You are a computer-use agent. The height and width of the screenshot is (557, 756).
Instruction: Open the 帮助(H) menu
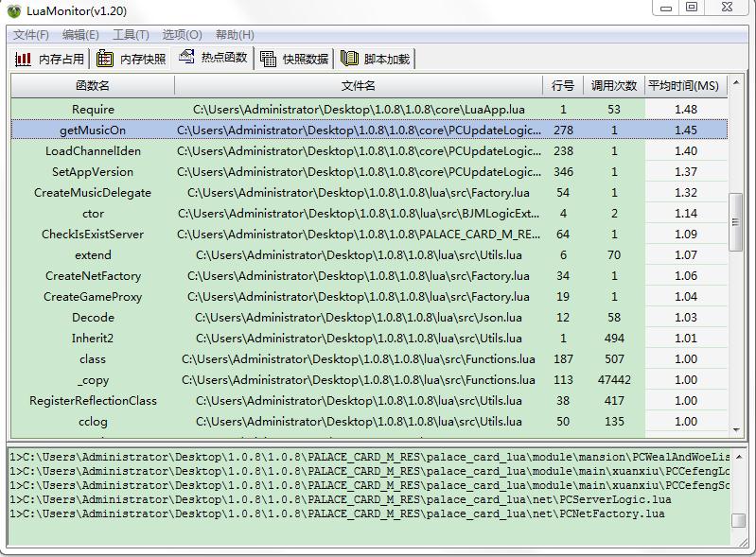(235, 35)
